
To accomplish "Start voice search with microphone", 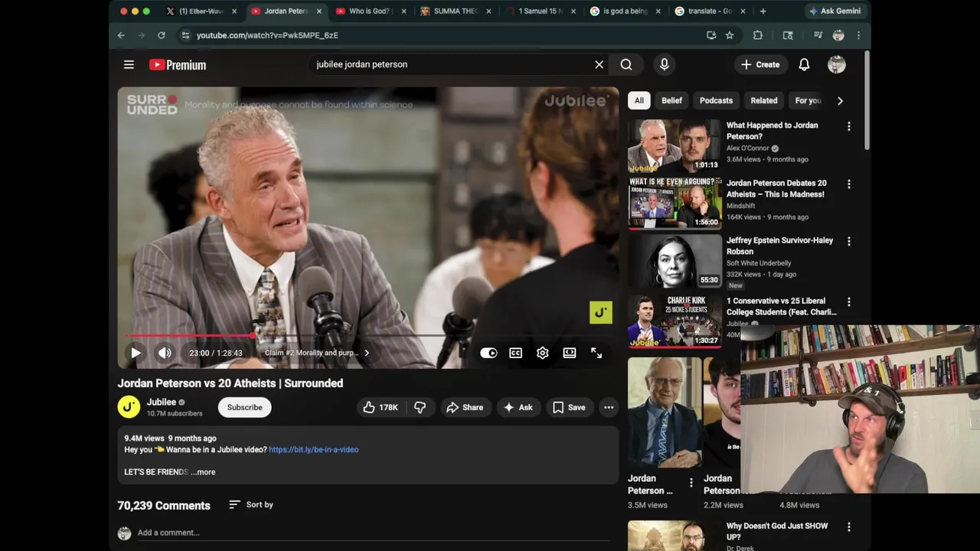I will (664, 65).
